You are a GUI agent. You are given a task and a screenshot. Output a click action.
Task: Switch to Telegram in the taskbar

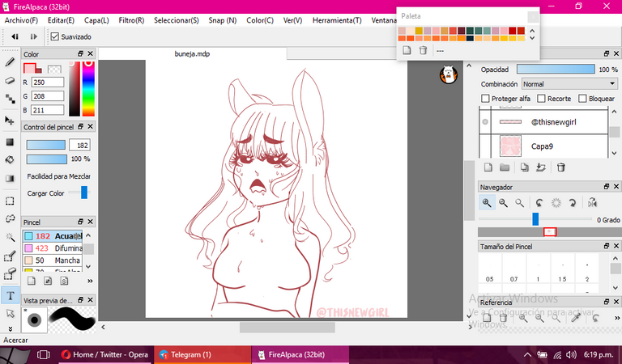pyautogui.click(x=202, y=354)
